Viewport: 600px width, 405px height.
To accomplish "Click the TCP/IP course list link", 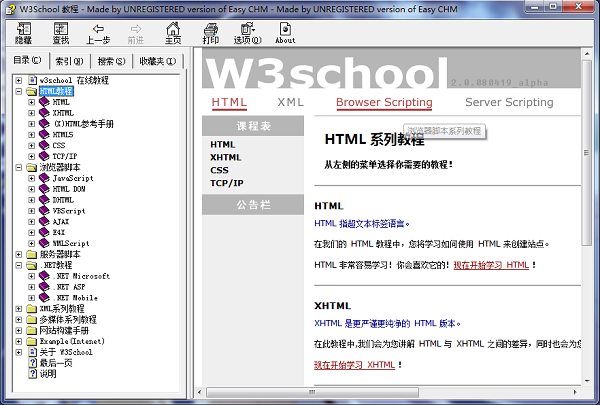I will point(227,183).
